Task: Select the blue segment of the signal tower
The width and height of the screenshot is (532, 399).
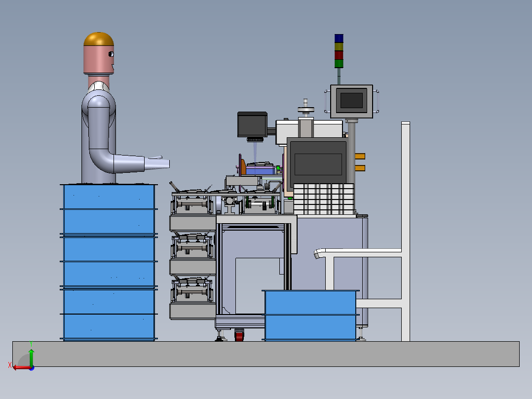Action: [339, 38]
